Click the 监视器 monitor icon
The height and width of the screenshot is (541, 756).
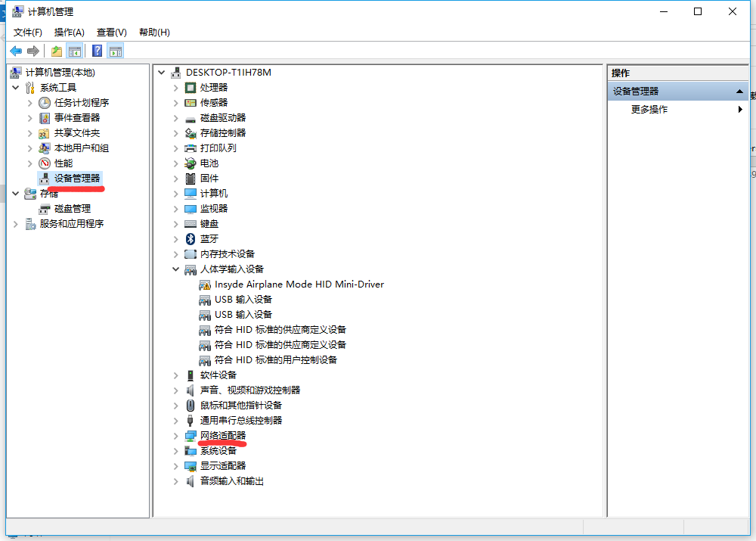point(191,209)
